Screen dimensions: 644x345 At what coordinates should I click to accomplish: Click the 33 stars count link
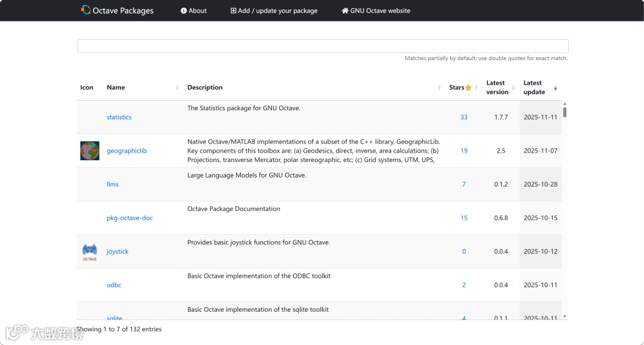(x=464, y=117)
